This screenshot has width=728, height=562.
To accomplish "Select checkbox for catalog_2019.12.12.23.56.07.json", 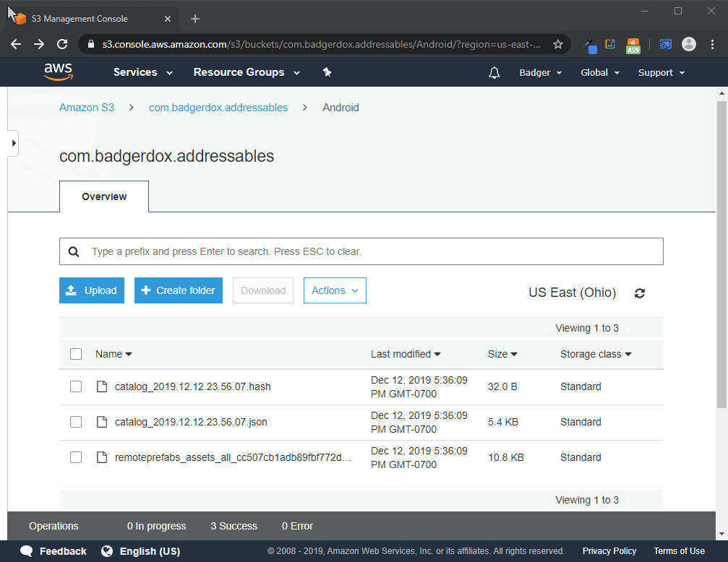I will pos(76,422).
